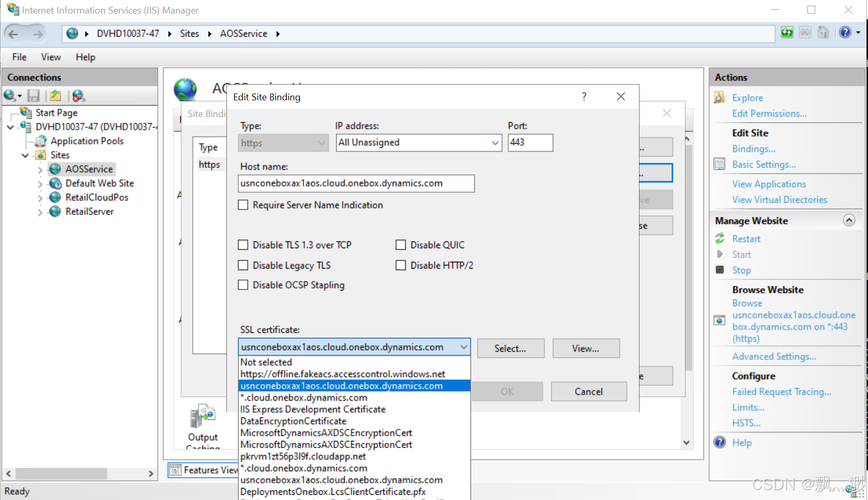Screen dimensions: 868x500
Task: Click the Stop square icon
Action: tap(720, 270)
